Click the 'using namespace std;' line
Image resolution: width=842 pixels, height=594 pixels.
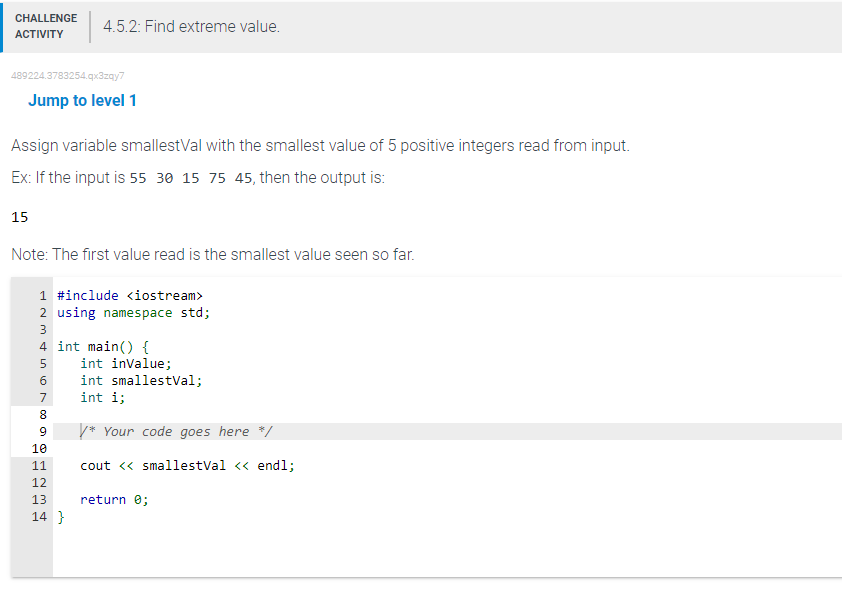[x=133, y=313]
